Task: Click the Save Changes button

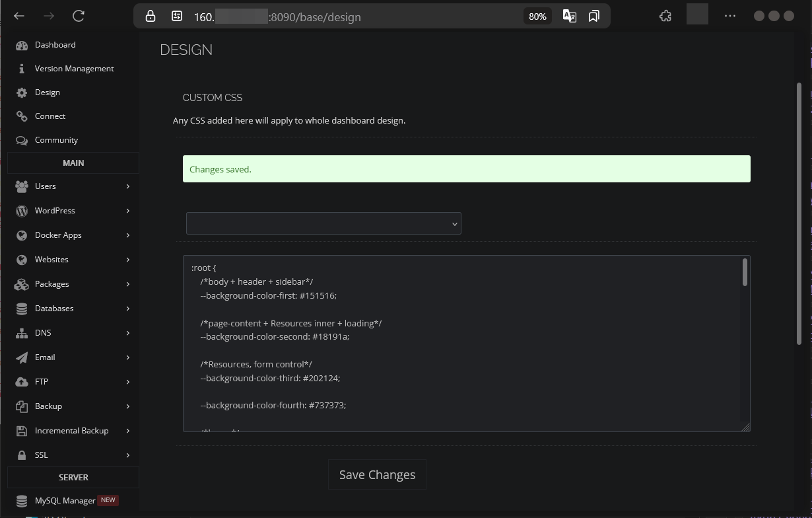Action: click(377, 474)
